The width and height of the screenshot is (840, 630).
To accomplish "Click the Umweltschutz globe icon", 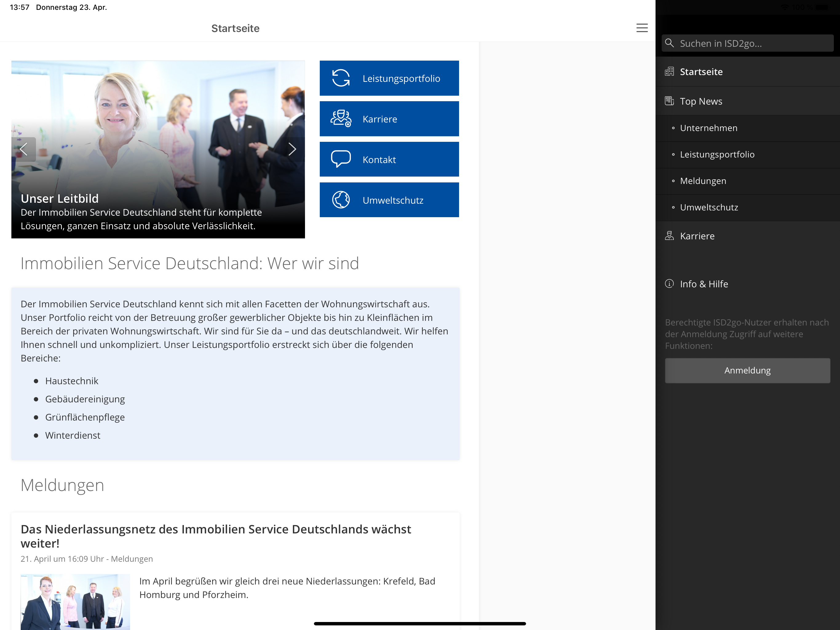I will (341, 200).
